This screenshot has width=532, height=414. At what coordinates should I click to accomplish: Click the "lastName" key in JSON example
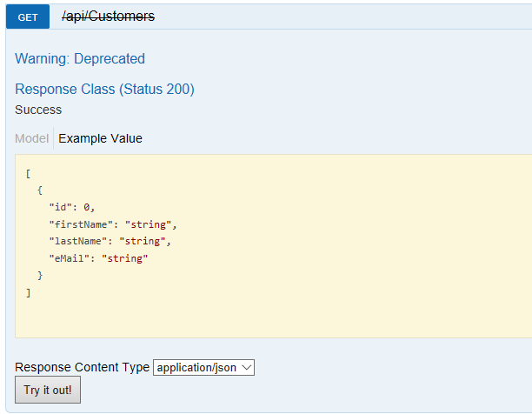[75, 241]
